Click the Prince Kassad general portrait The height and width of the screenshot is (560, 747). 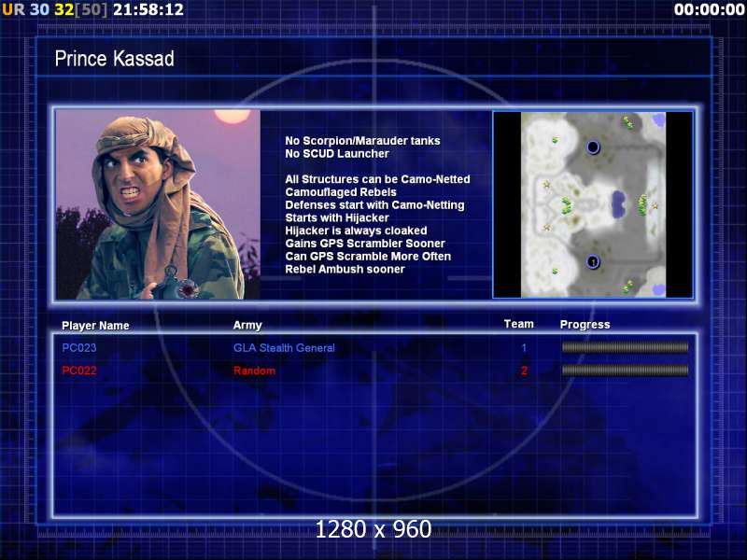pyautogui.click(x=158, y=204)
